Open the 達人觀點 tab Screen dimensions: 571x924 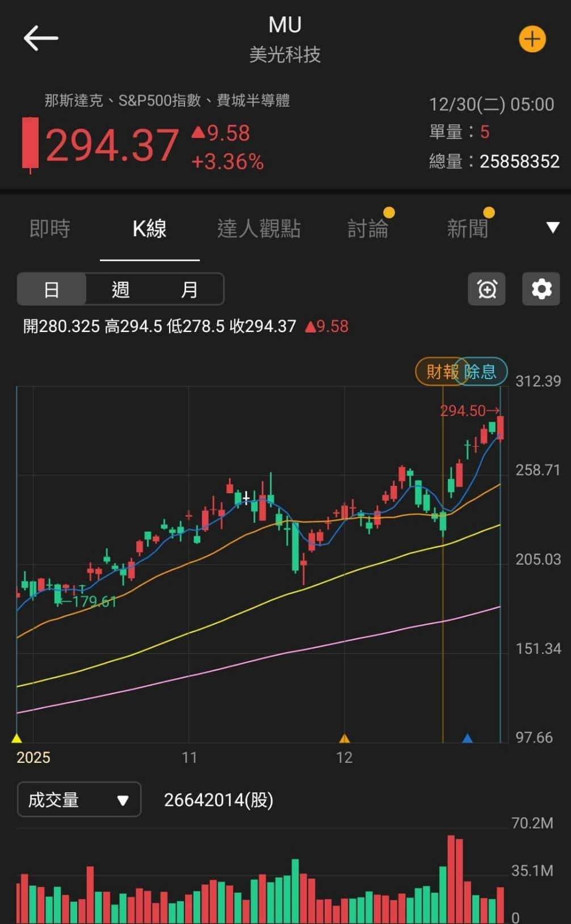coord(259,228)
